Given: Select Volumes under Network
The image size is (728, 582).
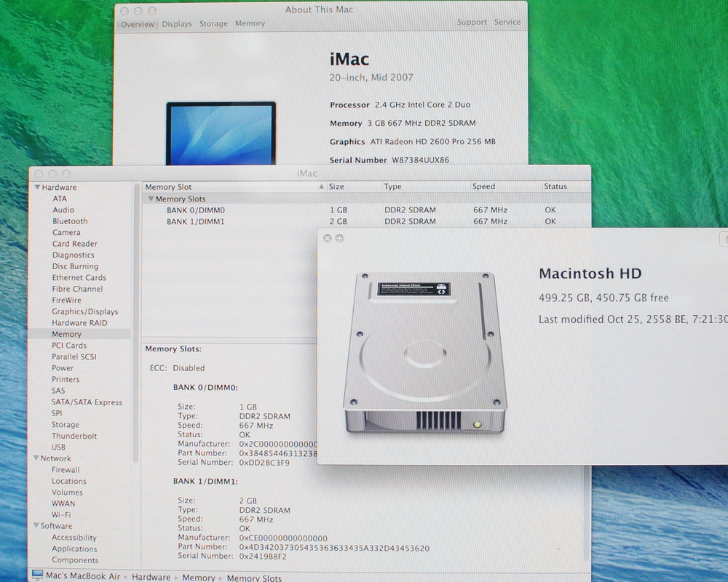Looking at the screenshot, I should tap(67, 493).
